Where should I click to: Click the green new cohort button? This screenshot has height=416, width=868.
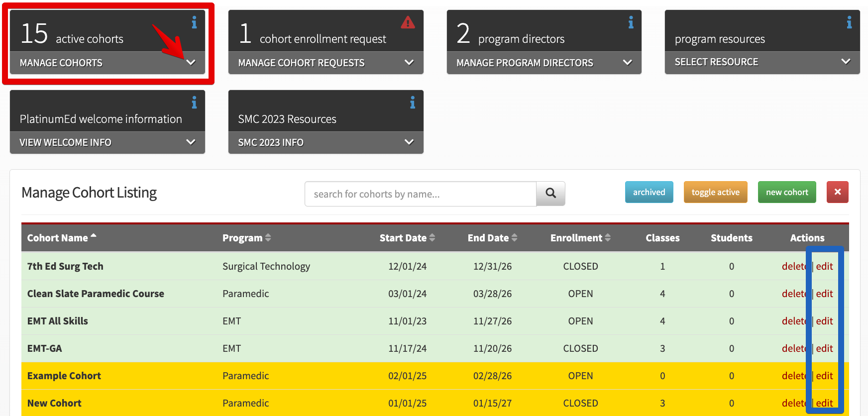pos(787,192)
